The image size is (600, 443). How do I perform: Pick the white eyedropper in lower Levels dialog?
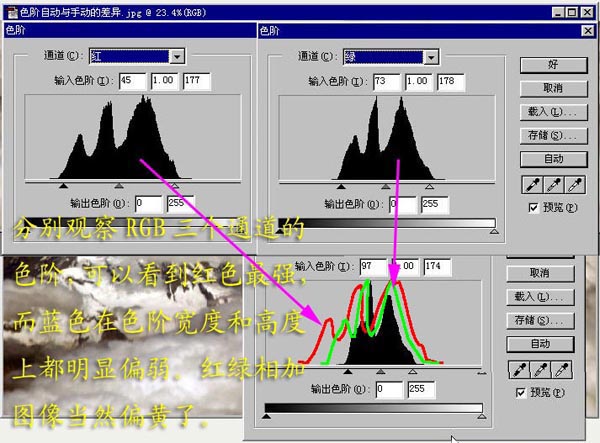click(x=561, y=370)
